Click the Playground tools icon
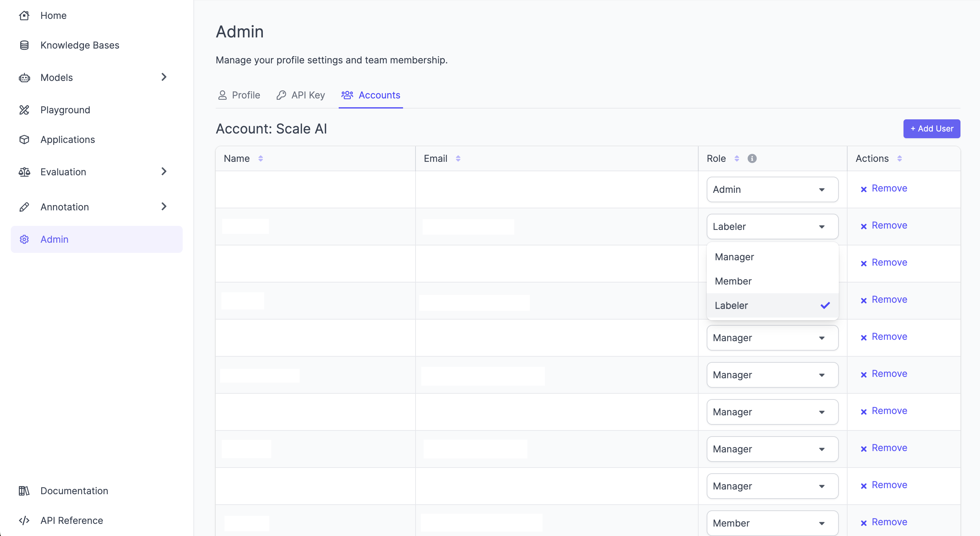980x536 pixels. click(x=24, y=110)
